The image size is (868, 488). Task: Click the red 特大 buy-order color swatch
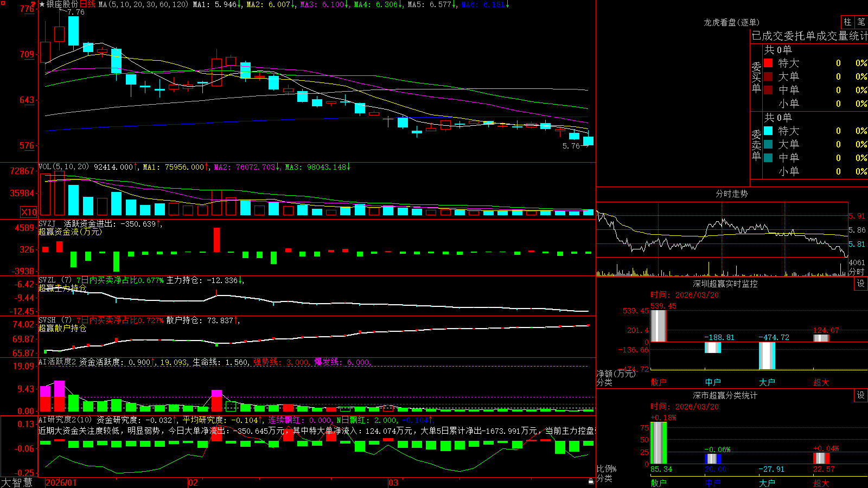[768, 63]
